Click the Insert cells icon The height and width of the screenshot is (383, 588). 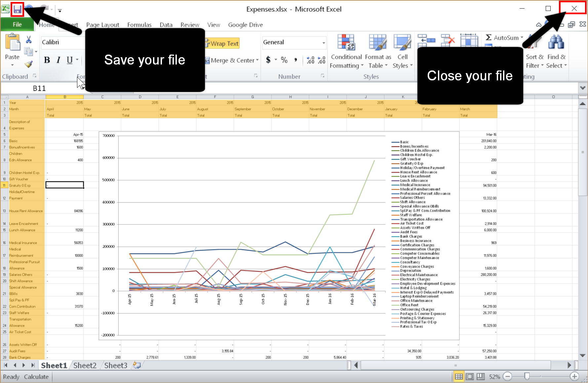pyautogui.click(x=426, y=40)
